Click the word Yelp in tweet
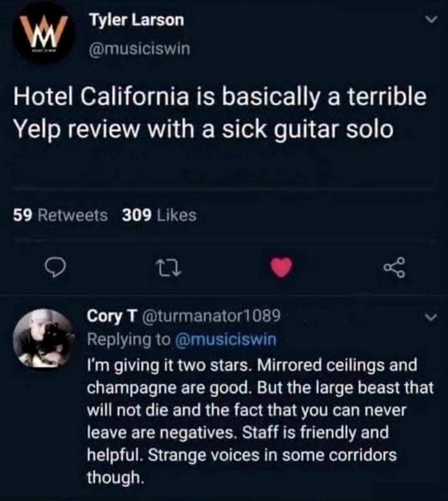Image resolution: width=448 pixels, height=501 pixels. (x=37, y=129)
